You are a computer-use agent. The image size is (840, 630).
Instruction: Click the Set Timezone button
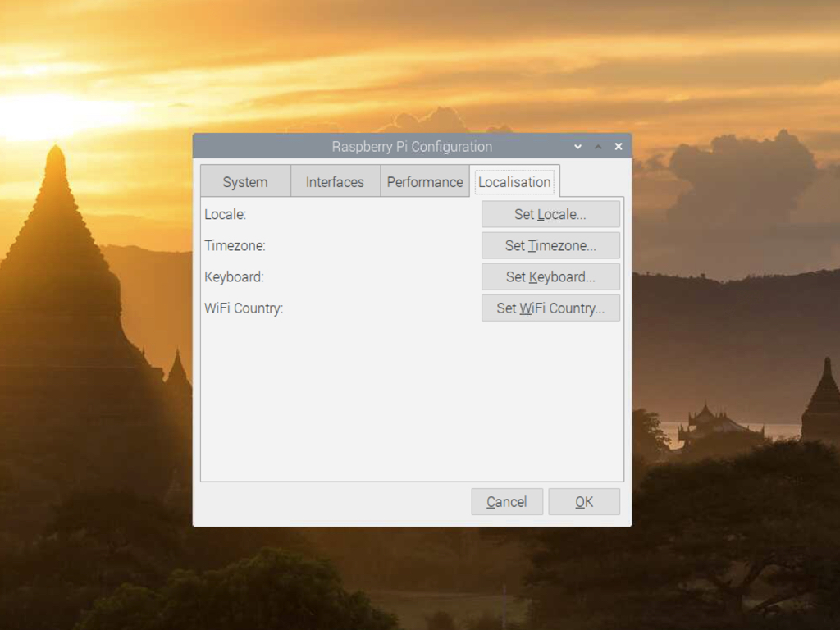(550, 245)
